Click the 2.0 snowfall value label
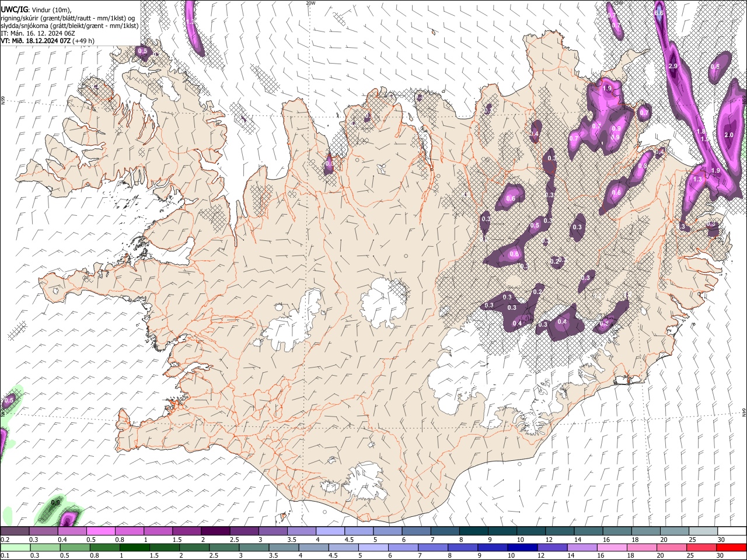This screenshot has height=560, width=747. (x=728, y=135)
